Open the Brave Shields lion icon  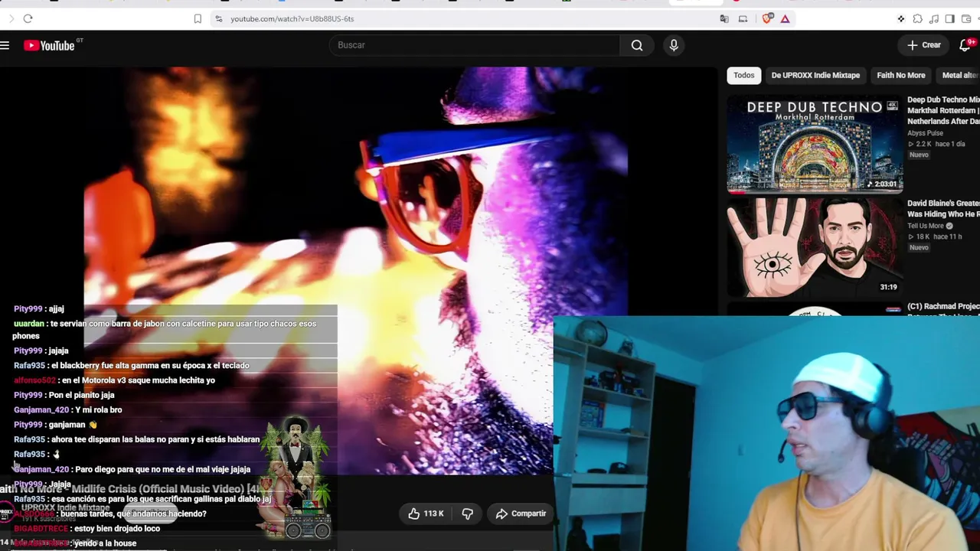(768, 18)
